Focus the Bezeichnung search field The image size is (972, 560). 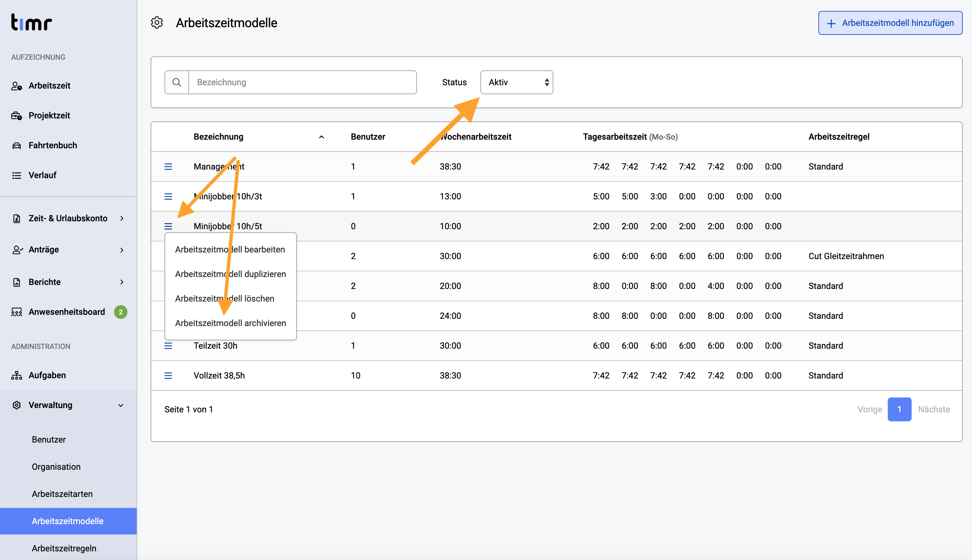[303, 82]
